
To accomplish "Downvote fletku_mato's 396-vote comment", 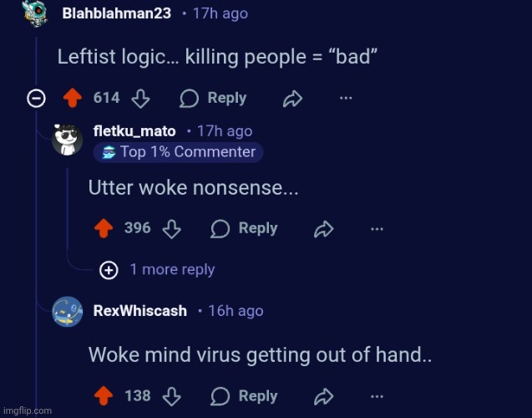I will (x=172, y=229).
